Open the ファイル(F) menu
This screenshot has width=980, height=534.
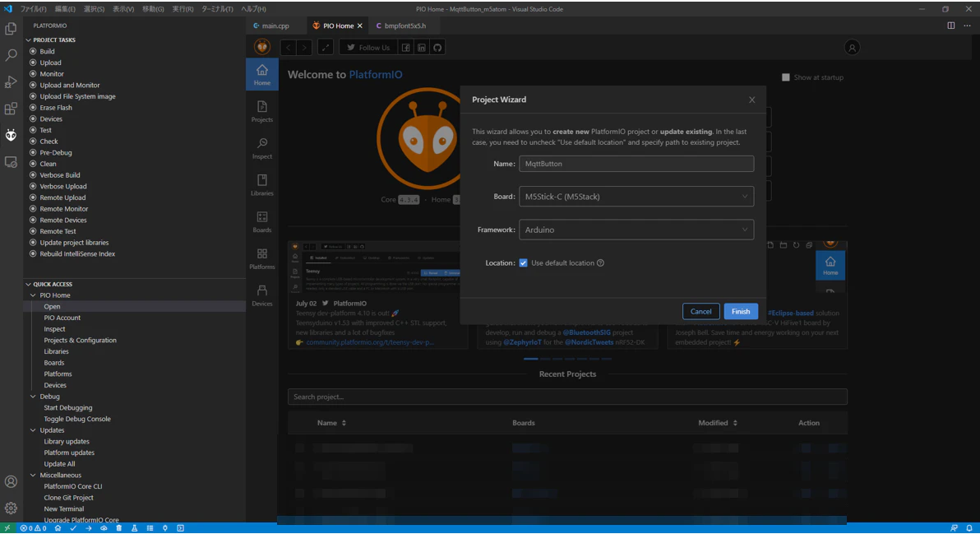point(33,9)
